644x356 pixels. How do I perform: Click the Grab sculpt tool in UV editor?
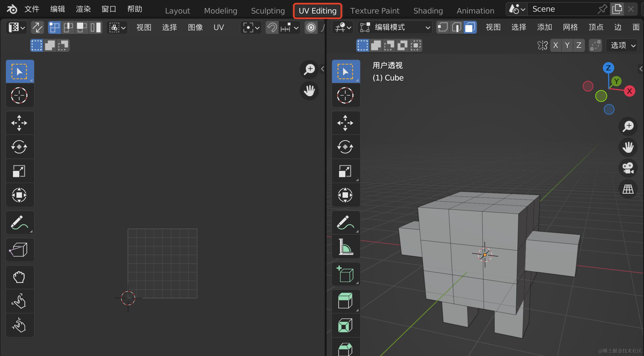[19, 277]
